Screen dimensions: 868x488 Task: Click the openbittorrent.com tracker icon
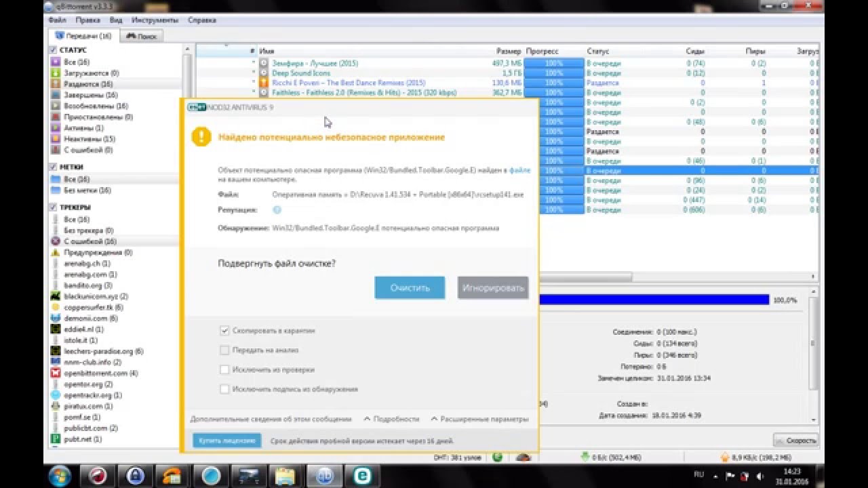[x=56, y=373]
